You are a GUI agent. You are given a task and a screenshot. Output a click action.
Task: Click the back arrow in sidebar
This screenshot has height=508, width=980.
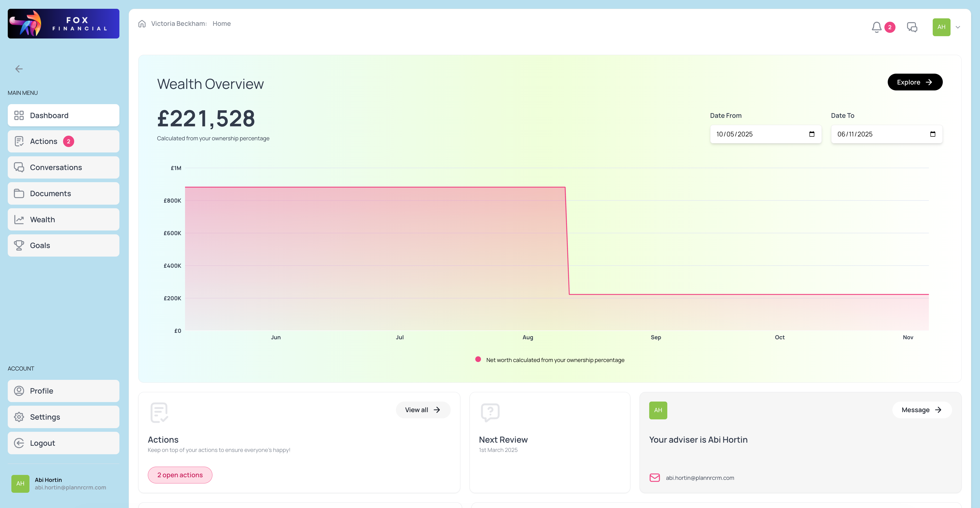pyautogui.click(x=19, y=69)
